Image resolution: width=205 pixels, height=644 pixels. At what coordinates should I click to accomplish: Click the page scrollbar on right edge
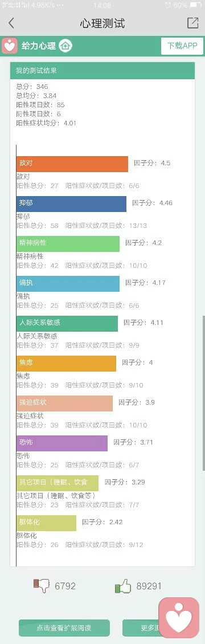point(203,392)
